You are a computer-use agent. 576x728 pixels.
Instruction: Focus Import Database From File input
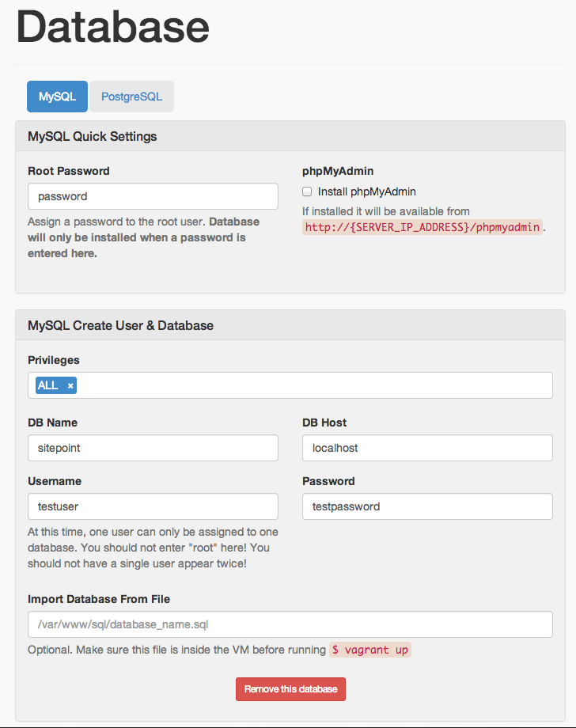coord(290,624)
